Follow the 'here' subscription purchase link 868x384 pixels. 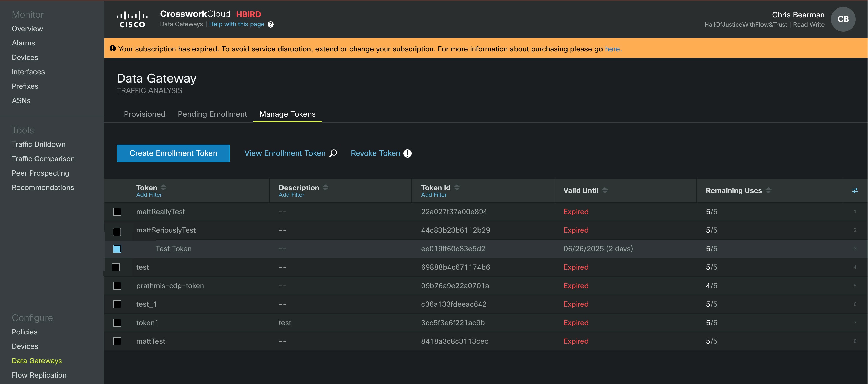tap(613, 49)
